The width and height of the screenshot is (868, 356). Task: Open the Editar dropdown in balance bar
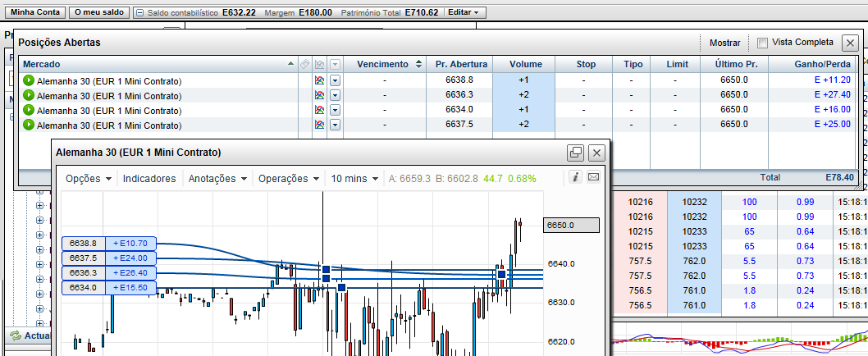(x=465, y=12)
